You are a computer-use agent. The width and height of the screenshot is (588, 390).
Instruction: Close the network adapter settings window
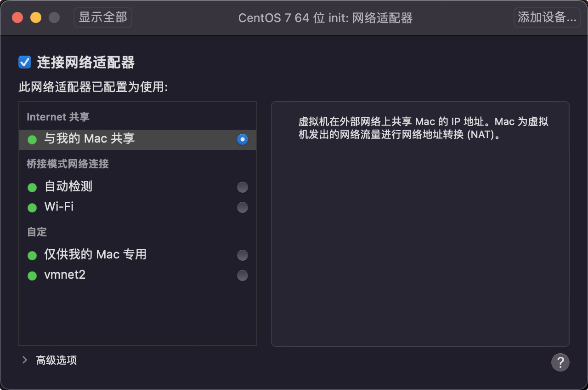pos(17,18)
